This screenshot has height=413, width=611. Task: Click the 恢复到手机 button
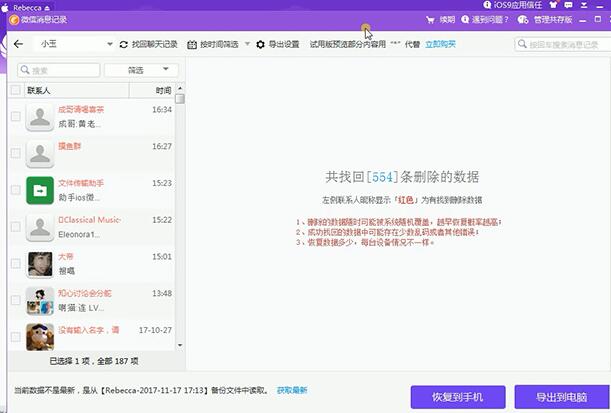(458, 395)
